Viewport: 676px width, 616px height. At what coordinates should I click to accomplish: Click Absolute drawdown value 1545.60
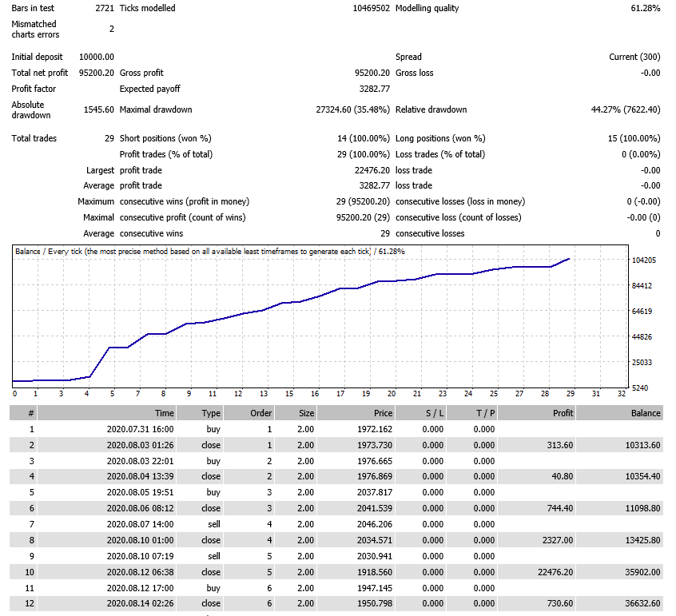99,109
